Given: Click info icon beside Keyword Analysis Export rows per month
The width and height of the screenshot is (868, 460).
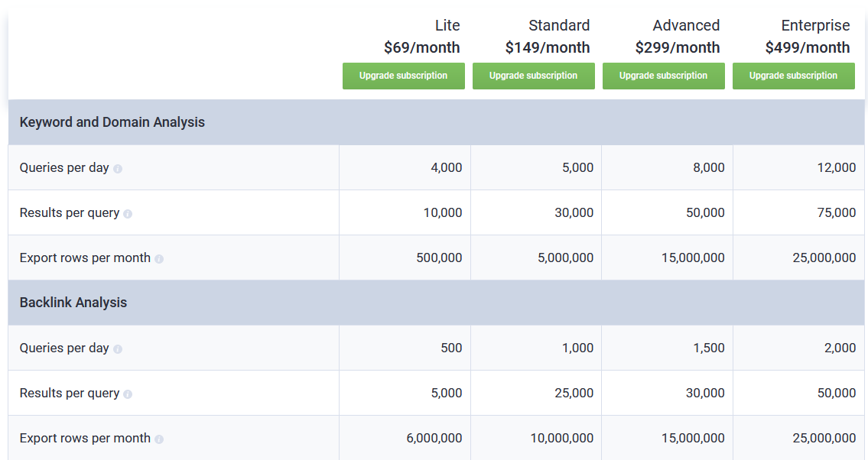Looking at the screenshot, I should (159, 259).
